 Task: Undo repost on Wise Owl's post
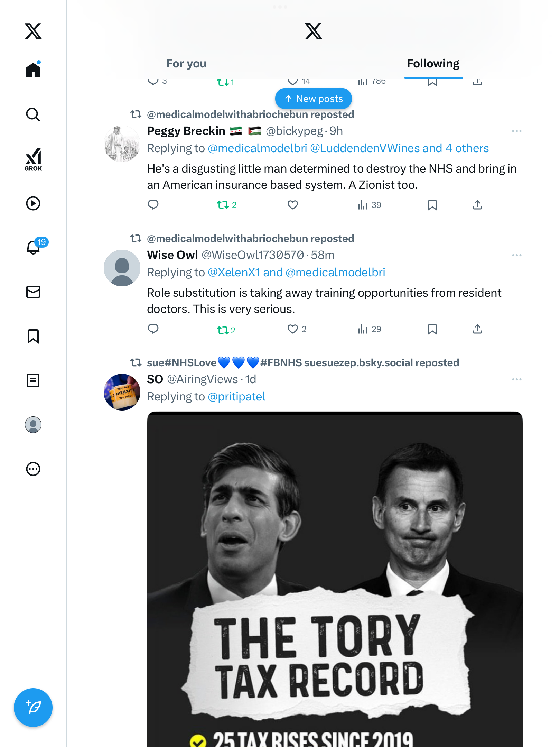click(223, 330)
